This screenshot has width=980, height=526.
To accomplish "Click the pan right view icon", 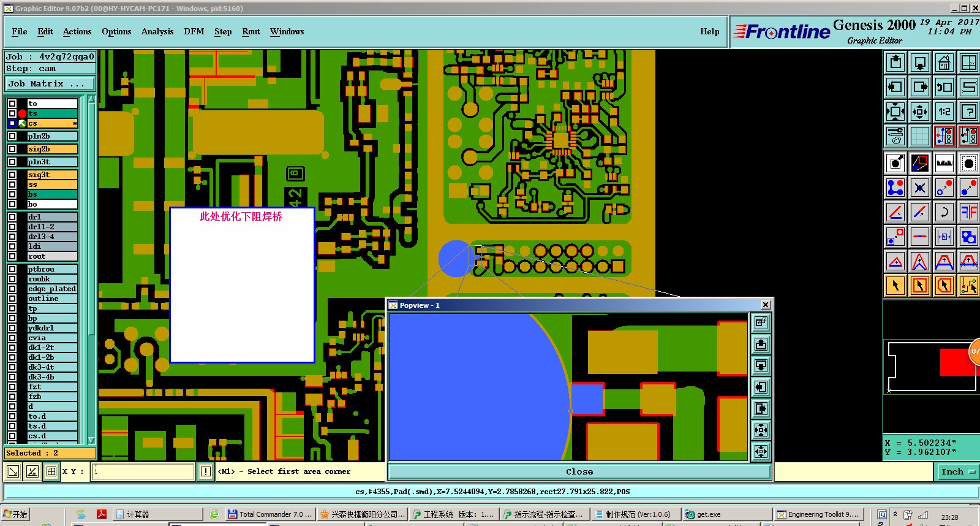I will pos(920,87).
